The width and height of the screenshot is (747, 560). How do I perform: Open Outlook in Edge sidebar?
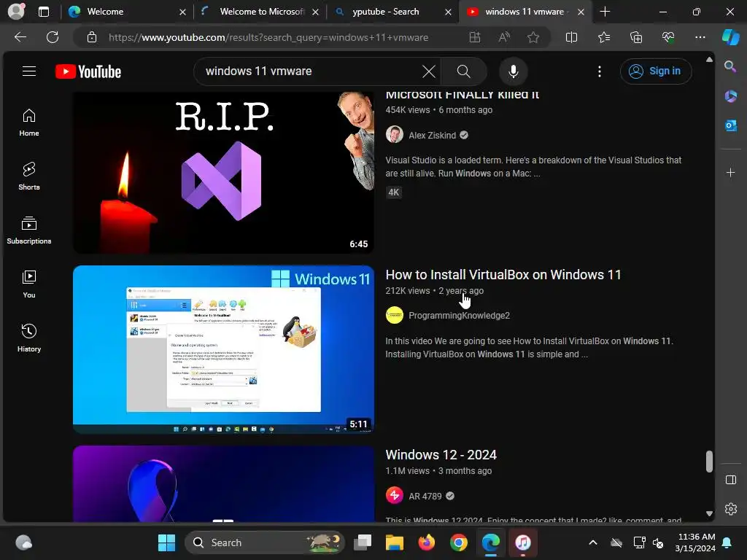tap(730, 125)
